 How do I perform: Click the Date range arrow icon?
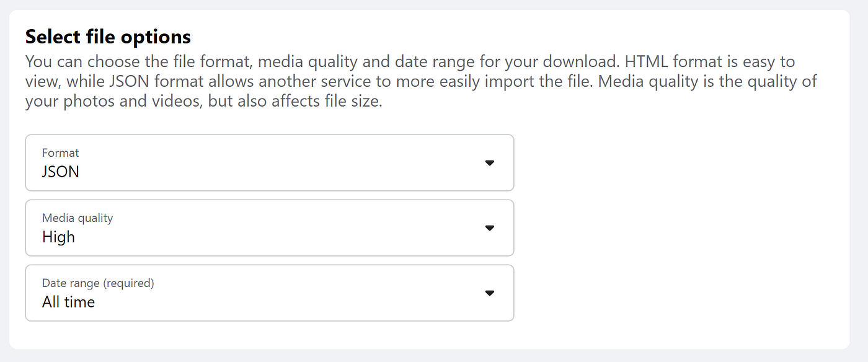(x=489, y=293)
